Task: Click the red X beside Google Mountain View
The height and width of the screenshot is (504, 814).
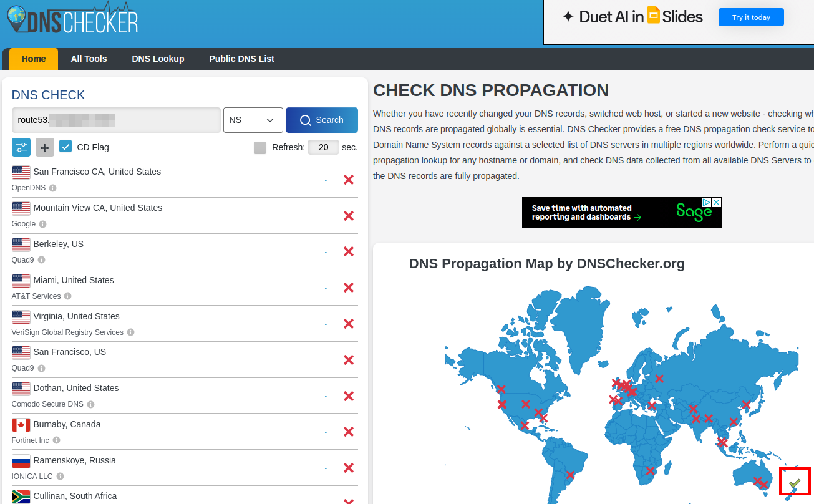Action: click(348, 215)
